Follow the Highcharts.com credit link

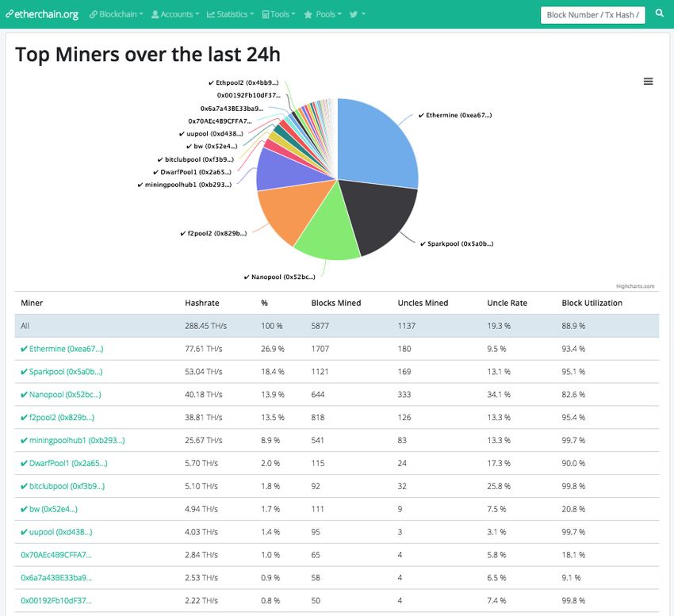[x=635, y=286]
